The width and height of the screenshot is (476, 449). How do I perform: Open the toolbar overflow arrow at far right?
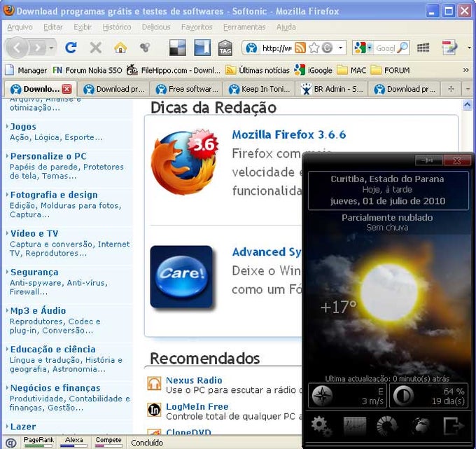[x=469, y=48]
